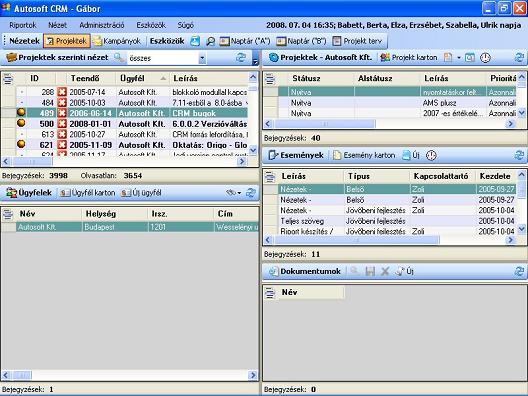The image size is (528, 396).
Task: Click the delete X icon in Dokumentumok toolbar
Action: [x=385, y=271]
